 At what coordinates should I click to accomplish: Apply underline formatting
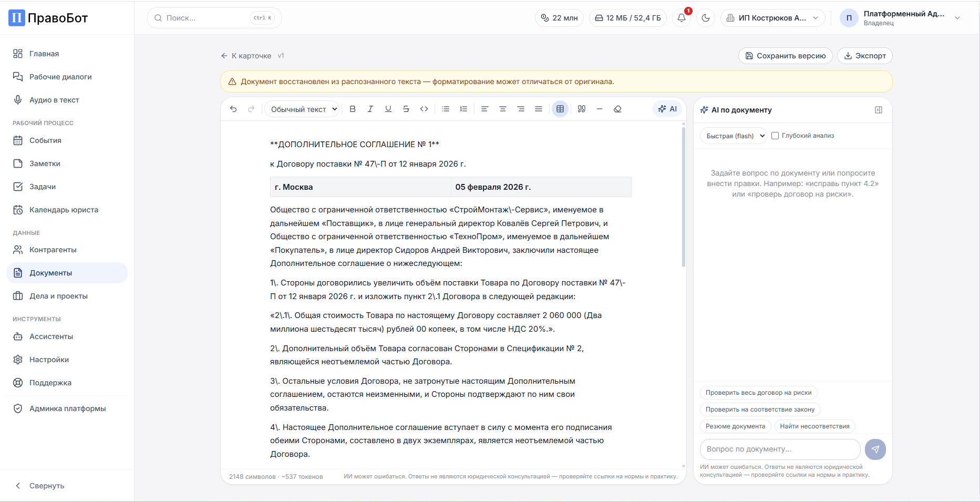(388, 109)
